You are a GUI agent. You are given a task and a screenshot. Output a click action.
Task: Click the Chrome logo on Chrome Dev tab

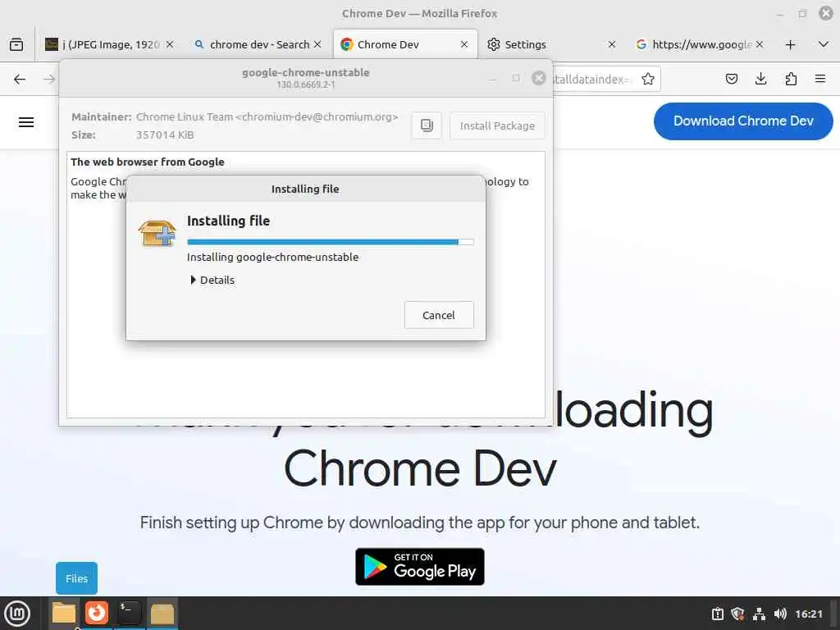point(347,44)
